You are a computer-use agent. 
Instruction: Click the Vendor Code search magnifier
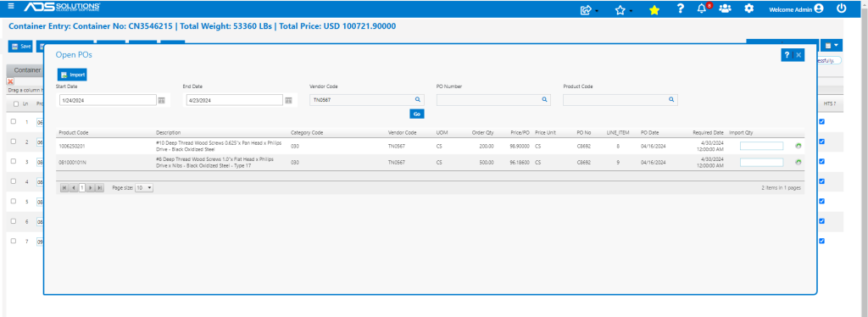pos(418,99)
